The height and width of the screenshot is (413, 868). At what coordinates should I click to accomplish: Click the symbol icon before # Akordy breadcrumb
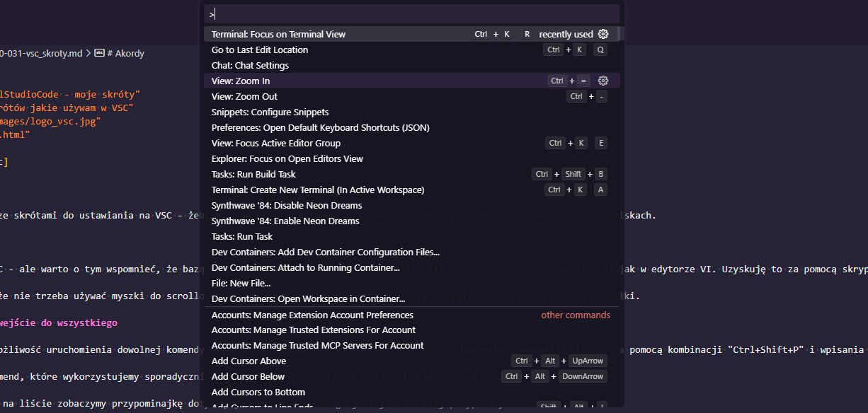click(99, 53)
